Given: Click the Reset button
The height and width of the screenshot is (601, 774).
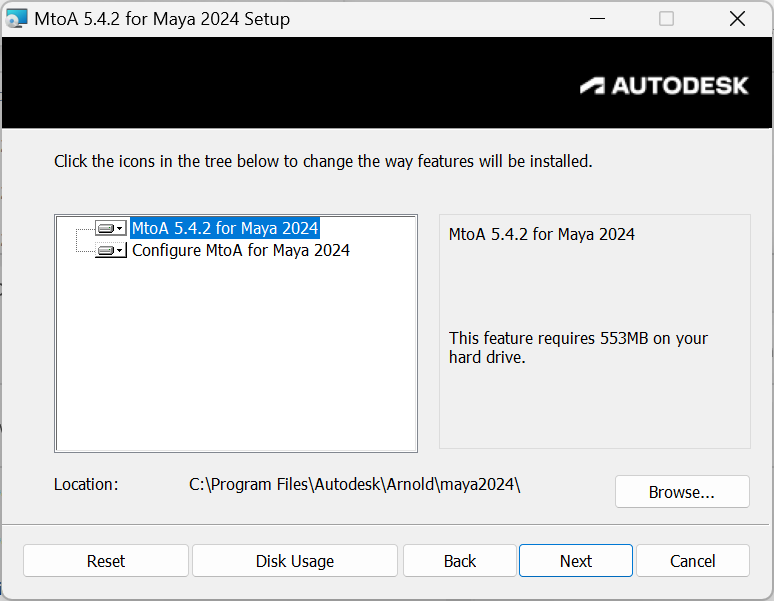Looking at the screenshot, I should pyautogui.click(x=106, y=561).
